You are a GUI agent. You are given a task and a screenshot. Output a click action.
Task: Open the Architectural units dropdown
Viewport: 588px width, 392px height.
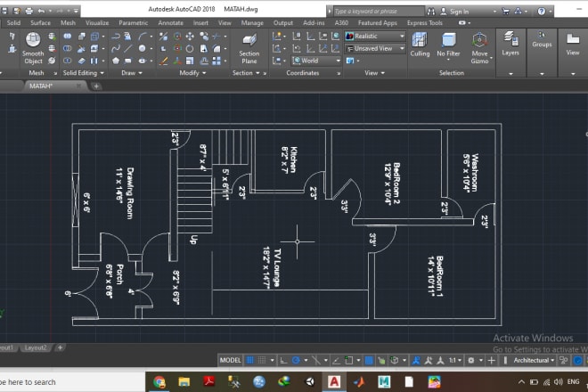[x=534, y=361]
